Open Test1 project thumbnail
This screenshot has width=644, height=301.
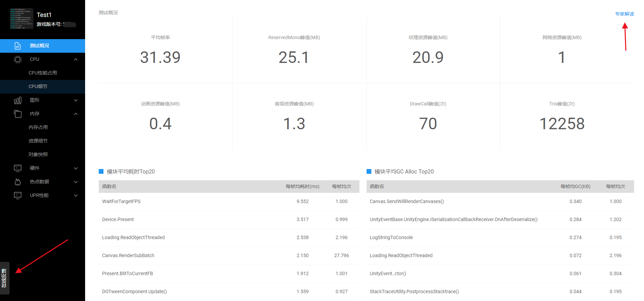tap(21, 19)
